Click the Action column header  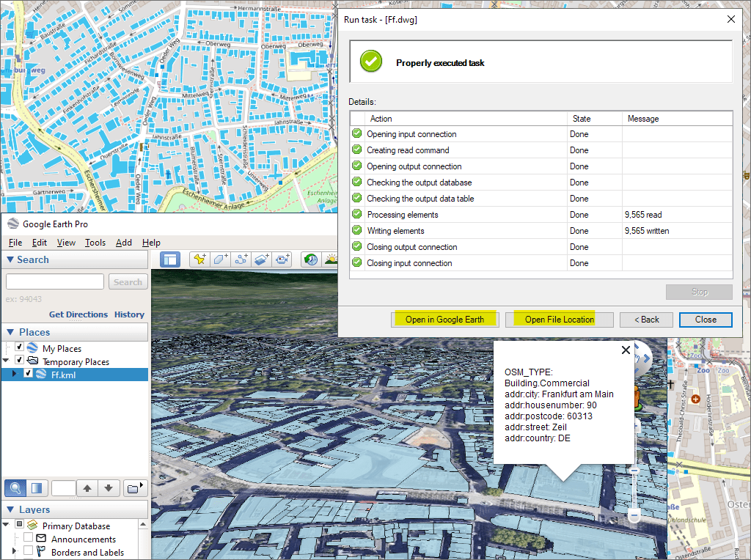pos(466,118)
